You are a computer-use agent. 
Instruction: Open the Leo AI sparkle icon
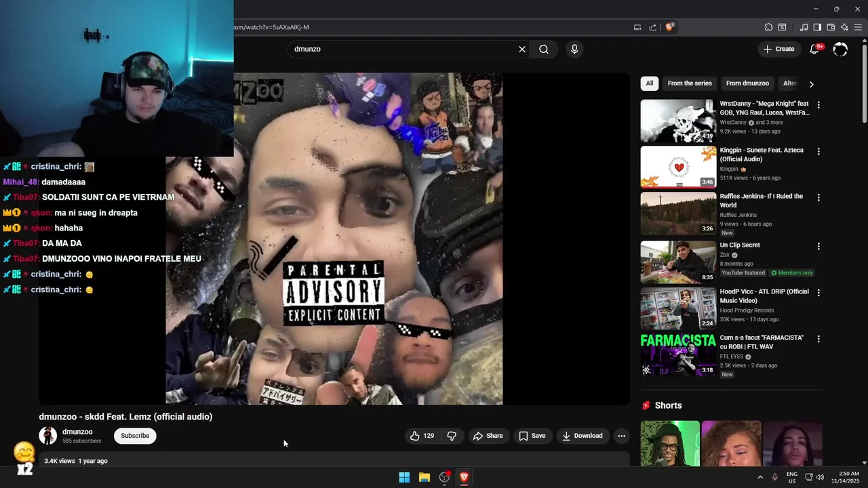[x=844, y=27]
